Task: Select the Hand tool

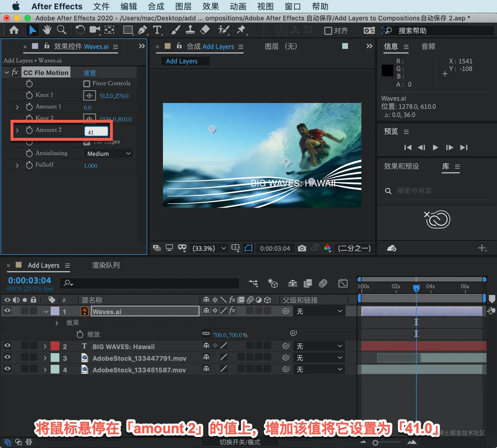Action: pos(47,30)
